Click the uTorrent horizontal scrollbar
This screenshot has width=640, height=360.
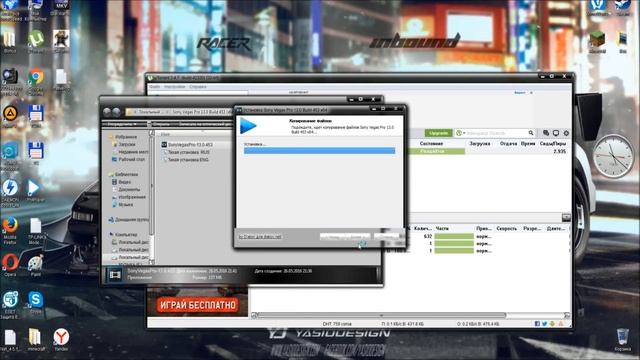pos(382,315)
